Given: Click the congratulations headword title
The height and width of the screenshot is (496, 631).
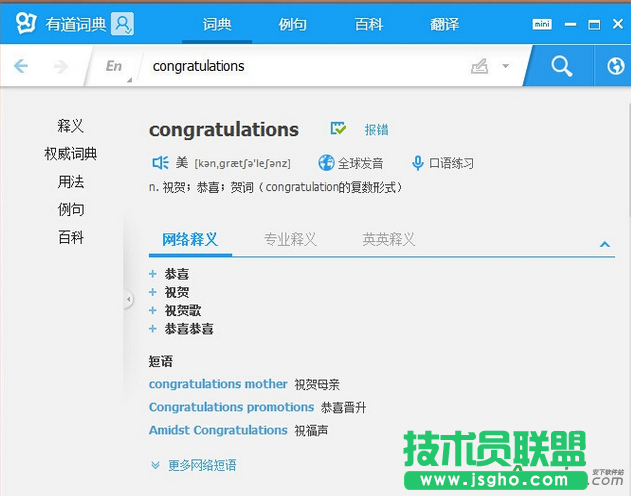Looking at the screenshot, I should [x=224, y=130].
